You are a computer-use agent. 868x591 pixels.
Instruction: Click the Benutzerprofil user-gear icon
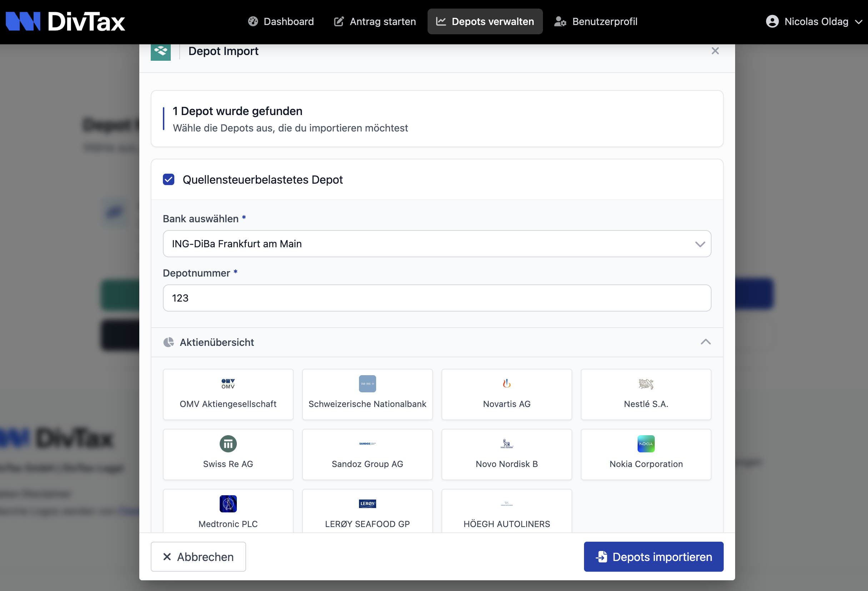(x=560, y=22)
